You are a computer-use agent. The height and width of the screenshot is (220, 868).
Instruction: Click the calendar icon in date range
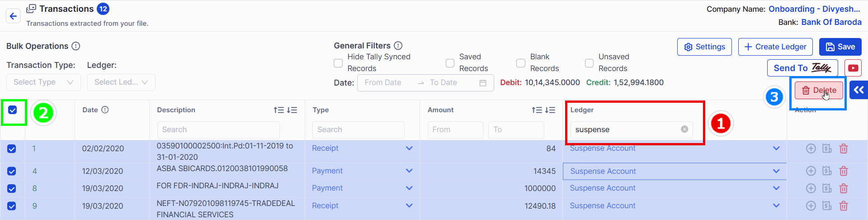click(x=483, y=83)
